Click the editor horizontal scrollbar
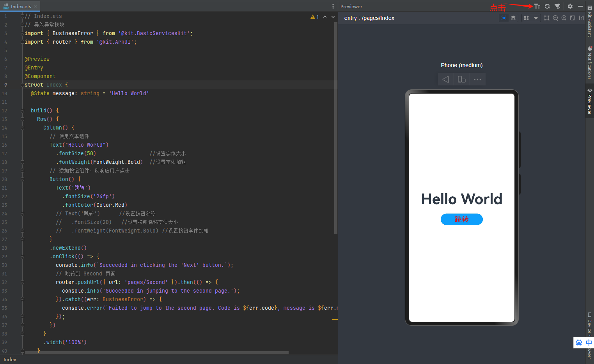 point(156,353)
